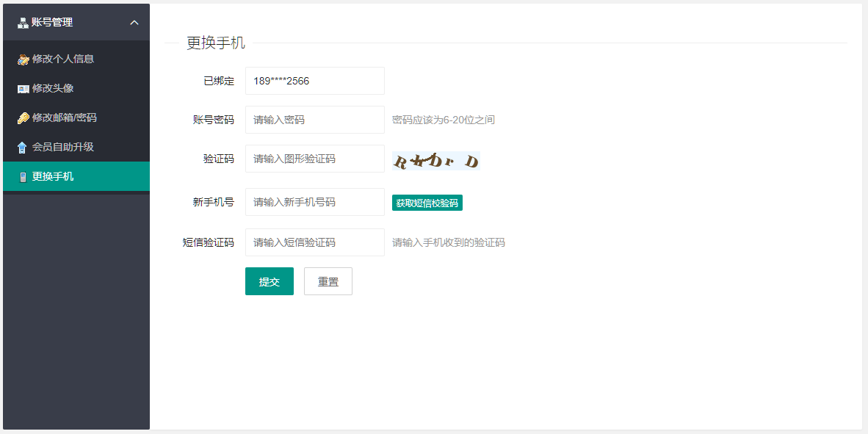Focus the 账号密码 password field
This screenshot has width=868, height=434.
point(315,120)
